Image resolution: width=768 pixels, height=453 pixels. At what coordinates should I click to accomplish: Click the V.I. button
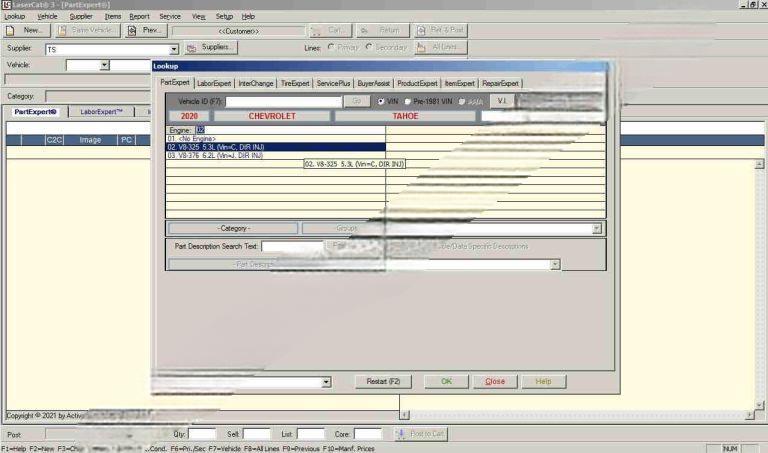[x=502, y=101]
